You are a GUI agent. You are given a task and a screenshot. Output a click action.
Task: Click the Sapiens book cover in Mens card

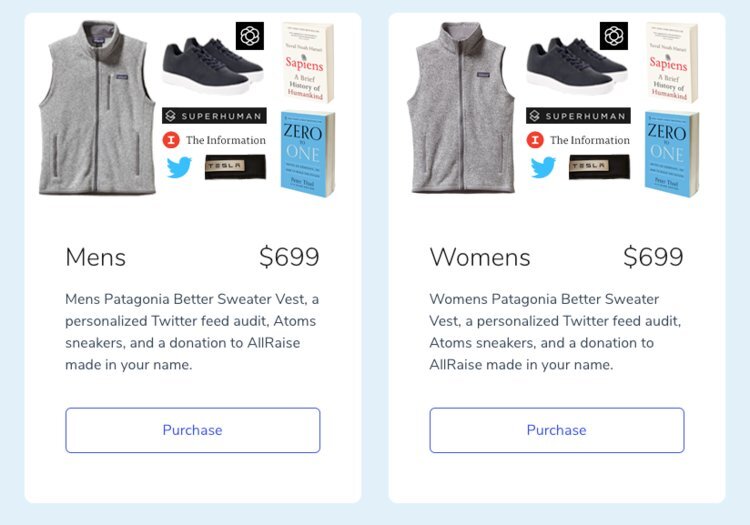pyautogui.click(x=307, y=62)
